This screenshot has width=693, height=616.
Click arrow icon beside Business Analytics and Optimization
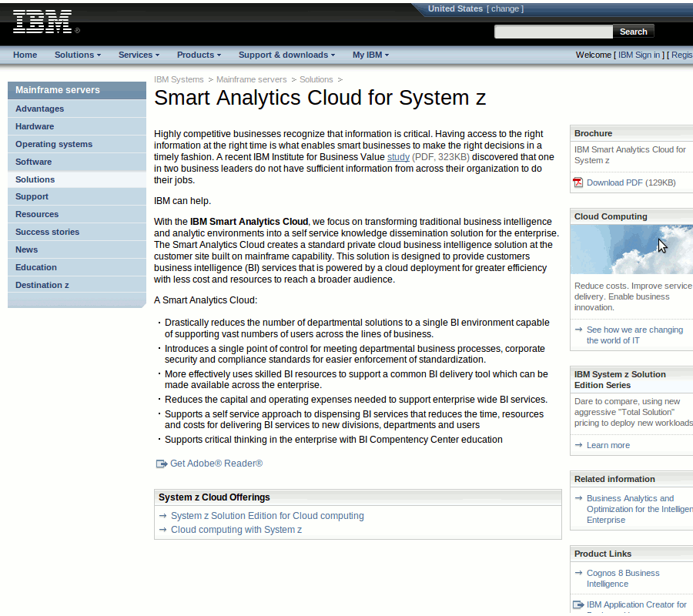[x=578, y=498]
